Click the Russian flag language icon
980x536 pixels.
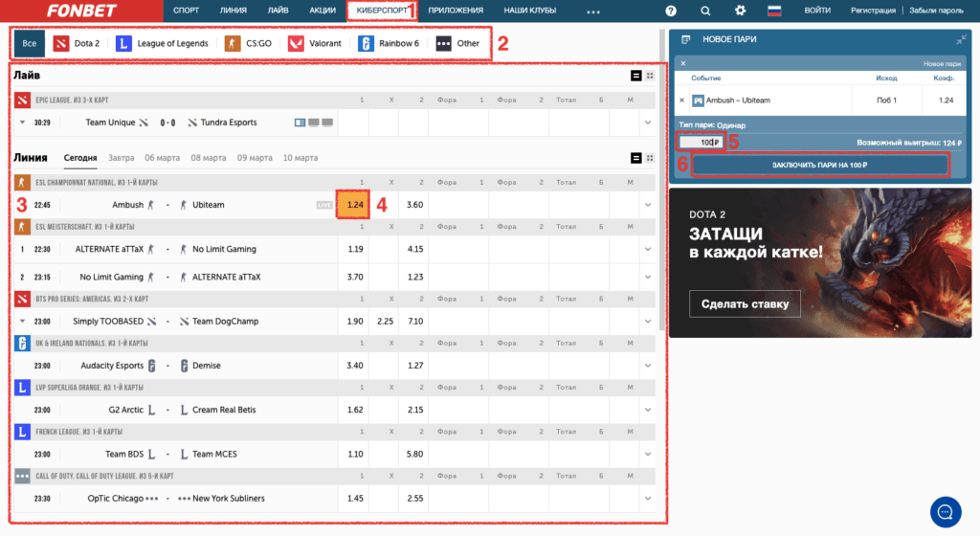tap(774, 11)
